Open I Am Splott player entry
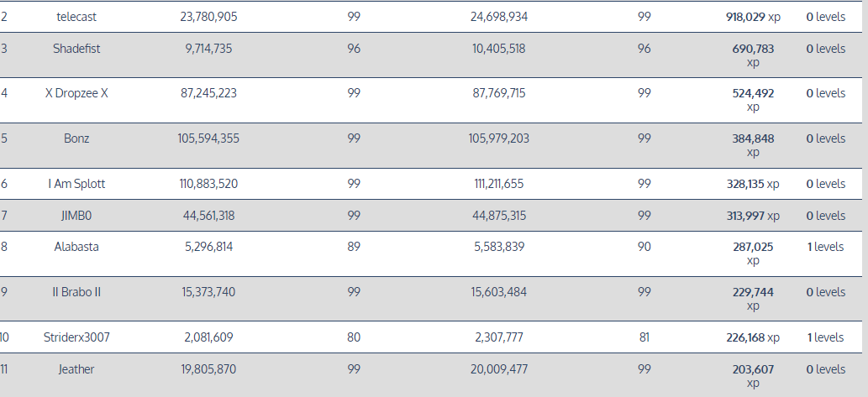This screenshot has width=868, height=397. pyautogui.click(x=76, y=184)
